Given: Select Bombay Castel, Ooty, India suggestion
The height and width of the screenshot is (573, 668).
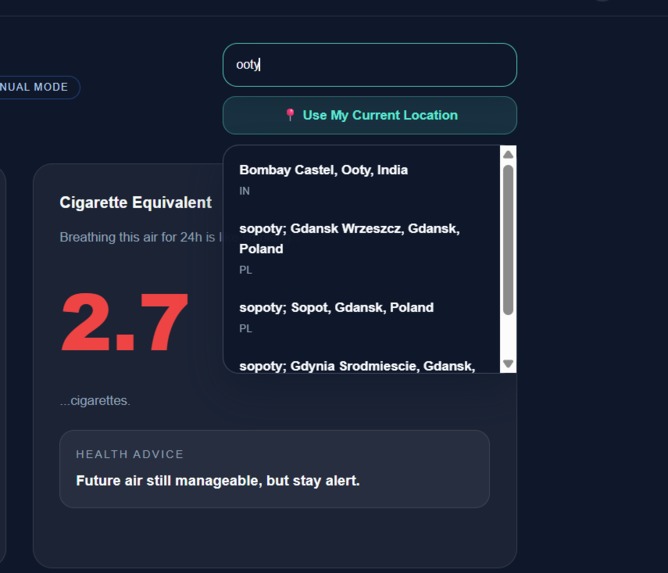Looking at the screenshot, I should click(361, 180).
